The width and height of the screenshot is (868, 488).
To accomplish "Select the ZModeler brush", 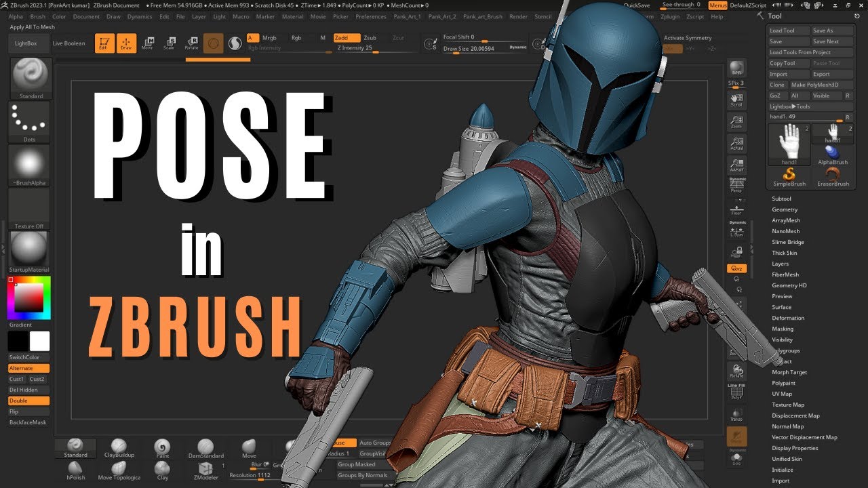I will click(x=205, y=470).
